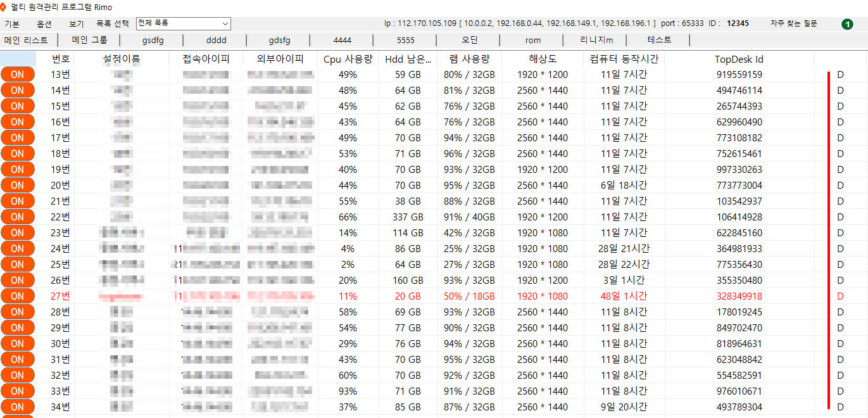Viewport: 868px width, 418px height.
Task: Switch to the gsdfg tab
Action: [153, 40]
